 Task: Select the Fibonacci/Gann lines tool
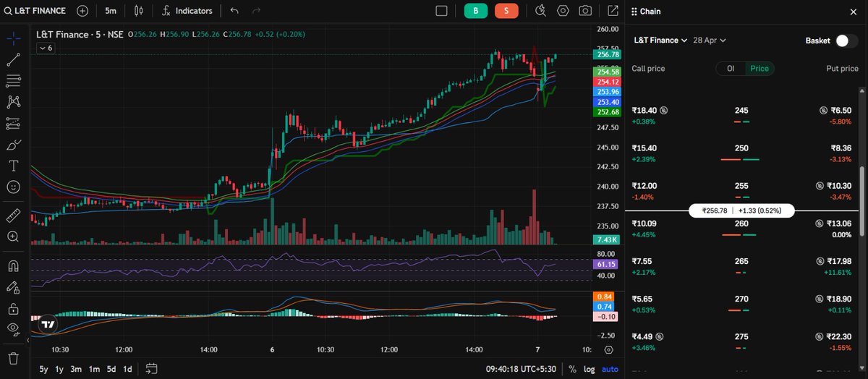pyautogui.click(x=12, y=81)
